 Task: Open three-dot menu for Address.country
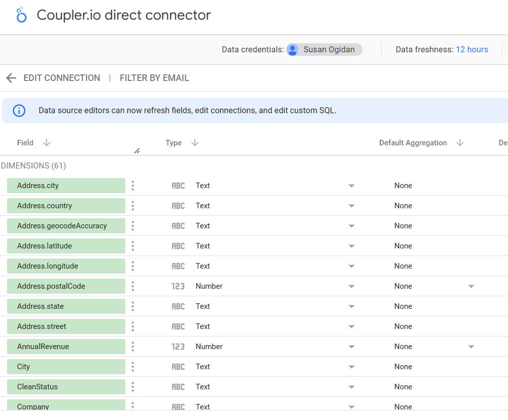tap(133, 206)
